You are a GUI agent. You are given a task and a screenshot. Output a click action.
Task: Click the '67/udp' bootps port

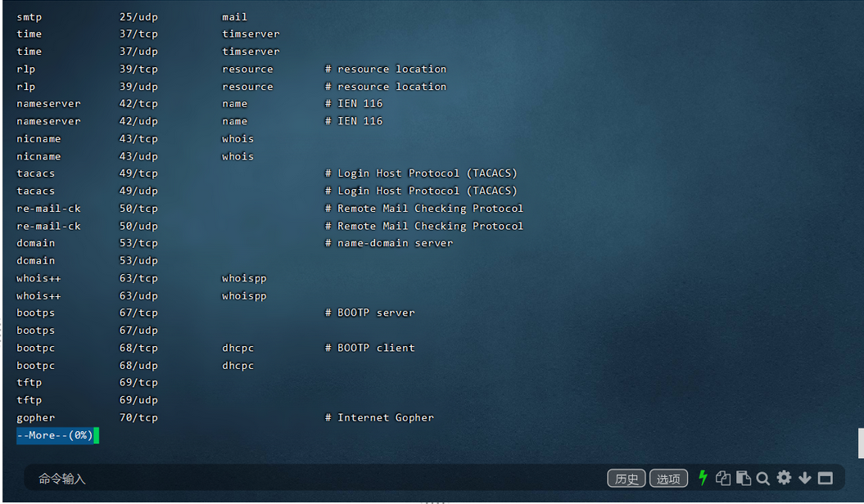click(x=138, y=330)
